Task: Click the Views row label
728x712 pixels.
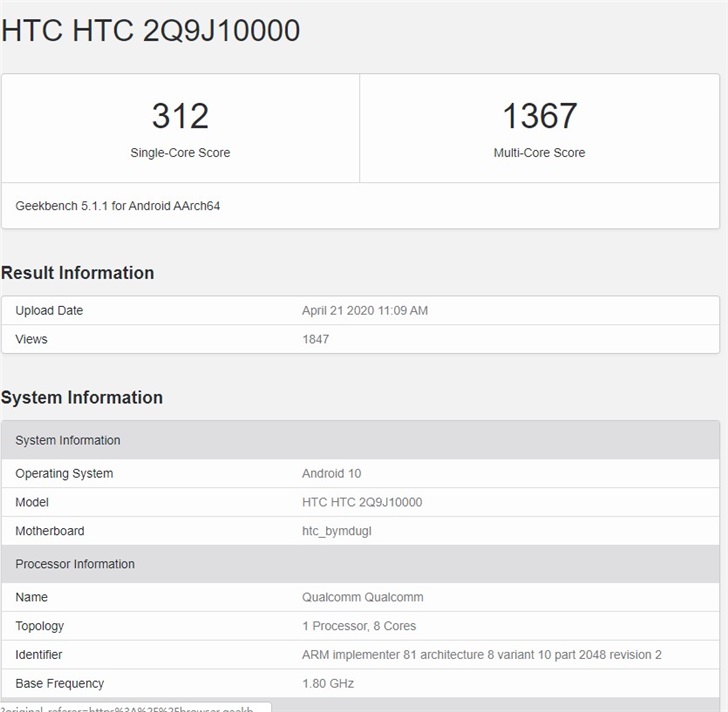Action: (x=31, y=339)
